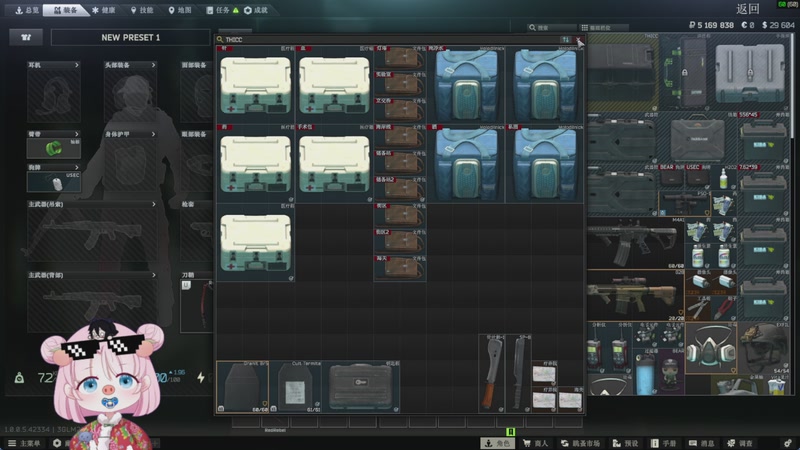Select the green armband item
This screenshot has width=800, height=450.
[x=54, y=148]
